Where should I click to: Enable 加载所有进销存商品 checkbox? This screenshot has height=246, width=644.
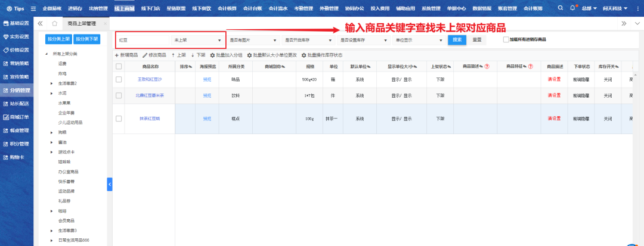[506, 40]
